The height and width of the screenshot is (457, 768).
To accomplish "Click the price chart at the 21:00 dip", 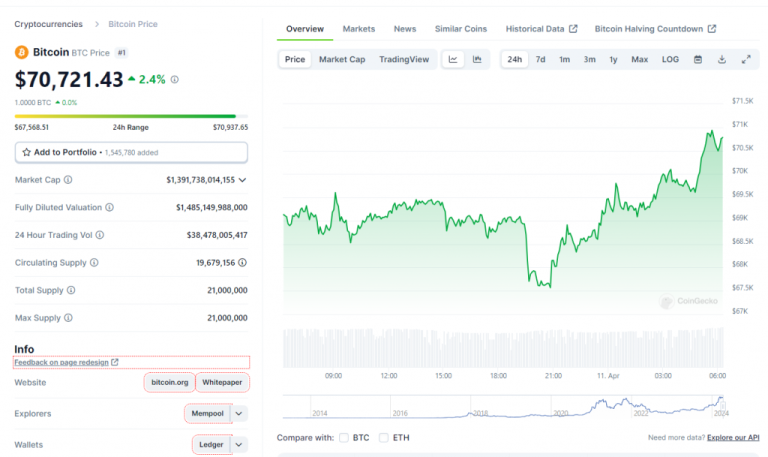I will pyautogui.click(x=551, y=286).
